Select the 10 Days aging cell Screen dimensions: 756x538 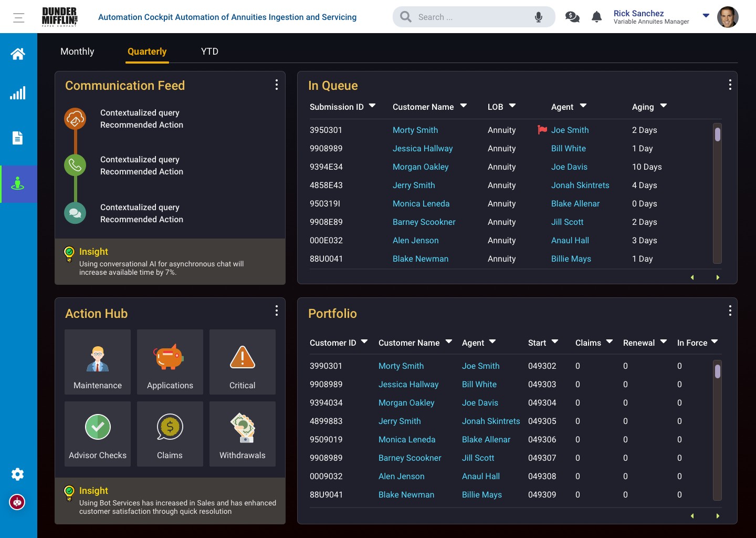(647, 167)
